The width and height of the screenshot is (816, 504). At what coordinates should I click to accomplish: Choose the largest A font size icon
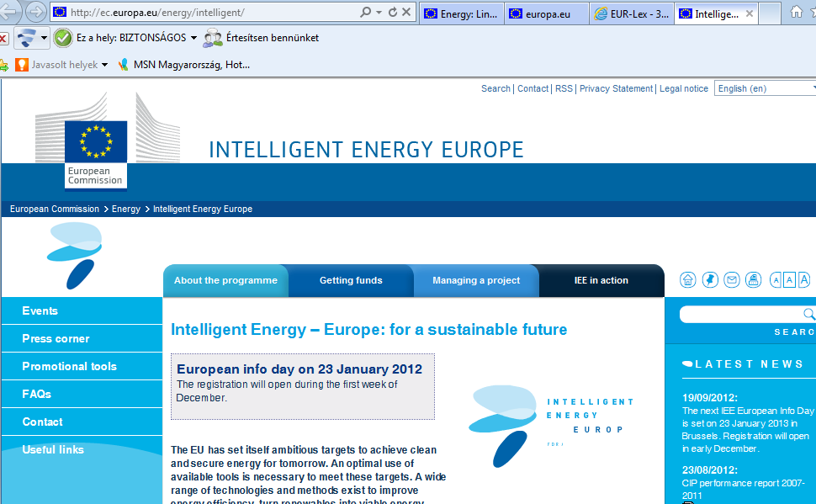click(x=804, y=280)
